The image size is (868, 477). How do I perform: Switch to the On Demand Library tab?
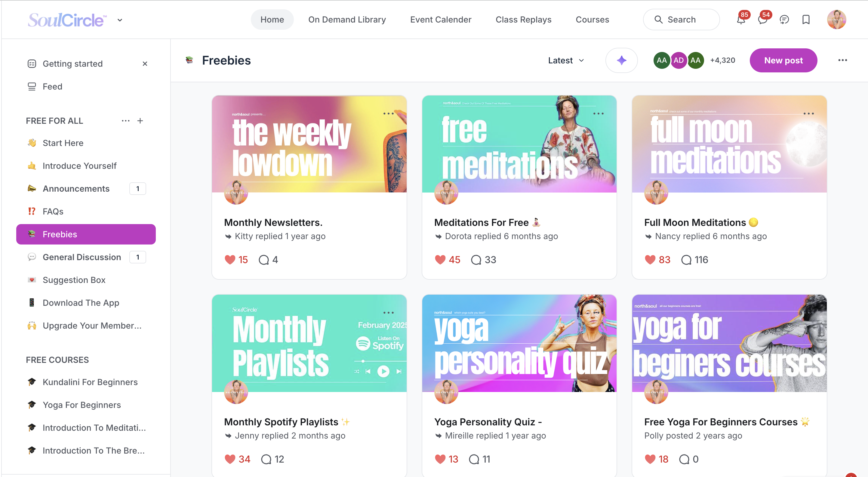point(347,19)
